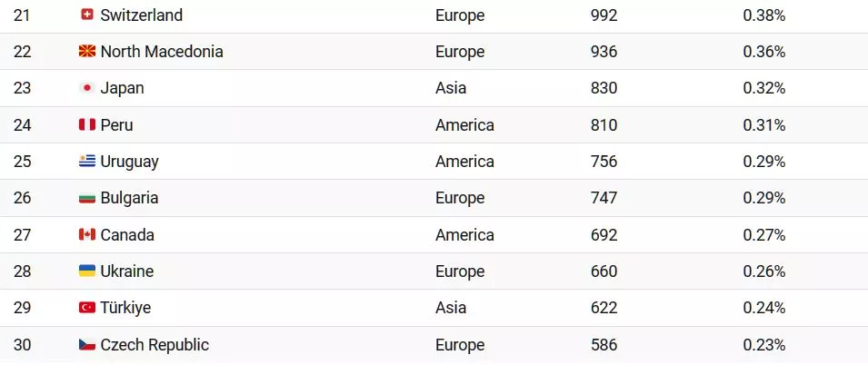The image size is (868, 365).
Task: Click the Bulgaria flag icon
Action: point(87,198)
